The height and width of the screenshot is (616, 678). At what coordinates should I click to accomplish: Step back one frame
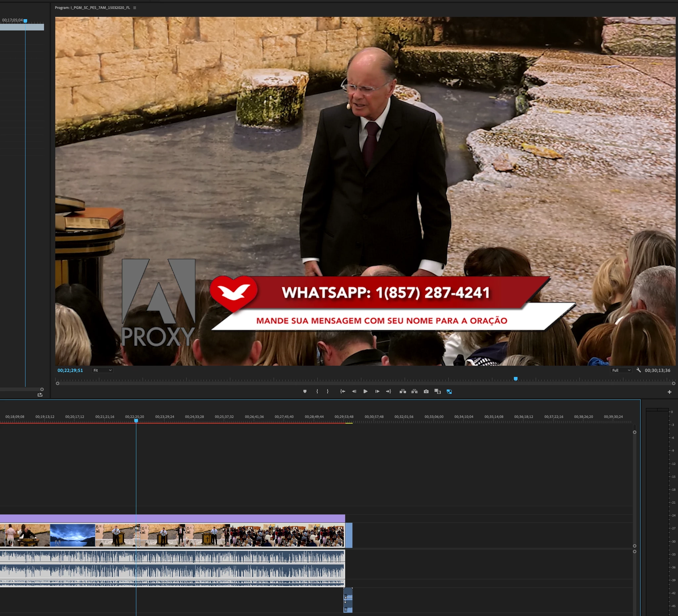coord(354,391)
